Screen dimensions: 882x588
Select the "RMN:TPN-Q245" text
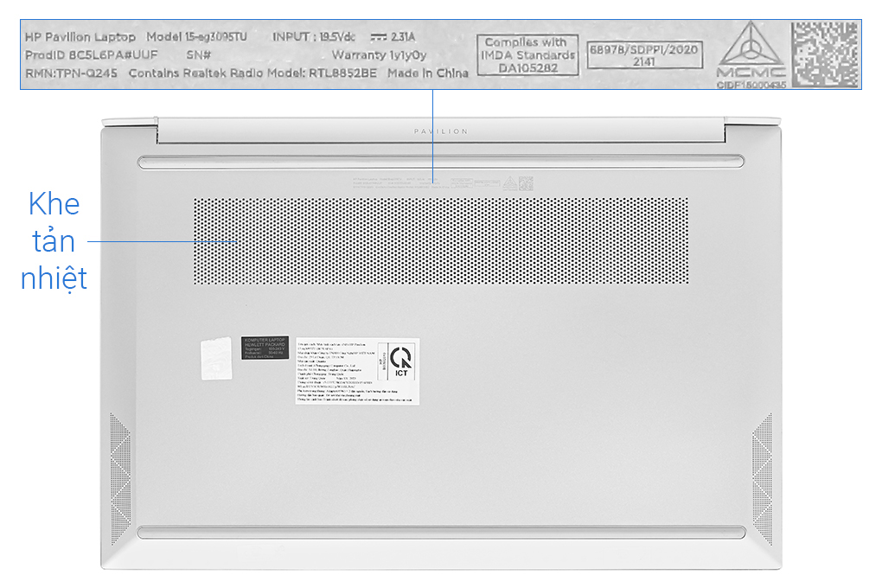(x=72, y=73)
